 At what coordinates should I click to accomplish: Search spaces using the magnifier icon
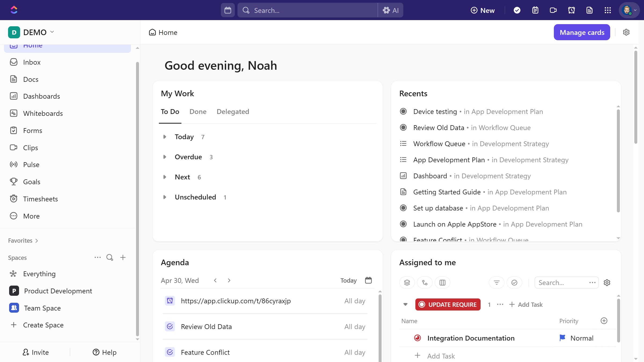click(110, 257)
